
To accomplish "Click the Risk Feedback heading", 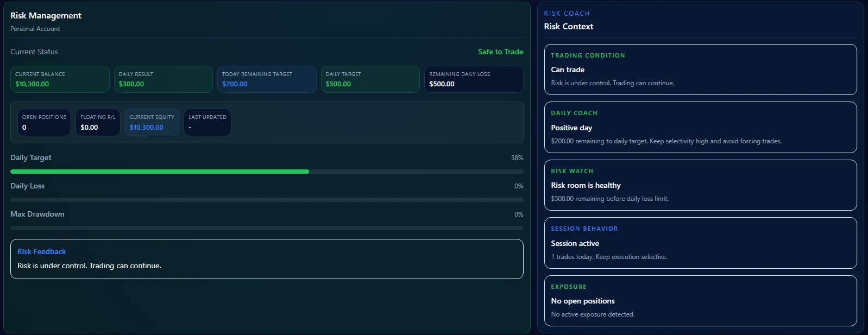I will coord(41,251).
